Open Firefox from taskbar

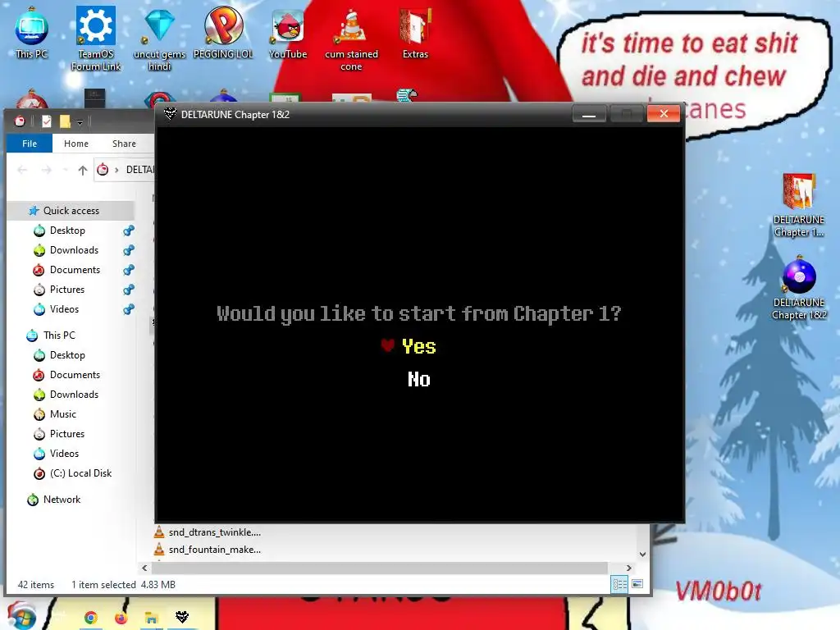click(x=121, y=618)
